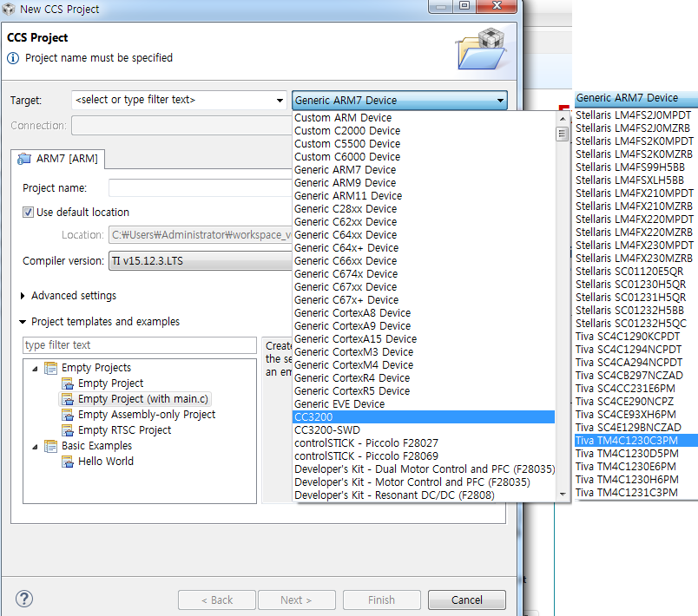Choose Developer's Kit - Resonant DC/DC (F2808)
Screen dimensions: 698x616
pyautogui.click(x=394, y=495)
